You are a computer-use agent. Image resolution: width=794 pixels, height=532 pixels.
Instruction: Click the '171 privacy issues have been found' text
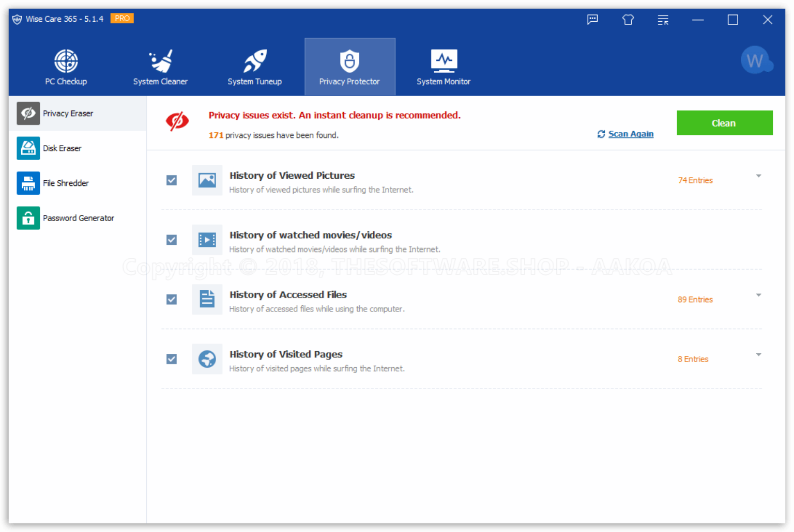click(273, 135)
